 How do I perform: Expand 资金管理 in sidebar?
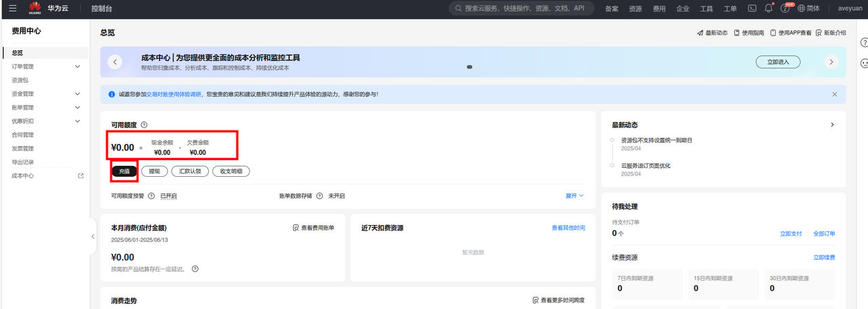77,94
